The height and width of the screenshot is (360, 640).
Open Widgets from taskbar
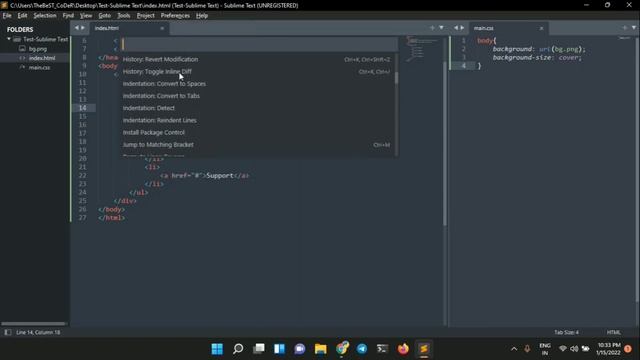point(279,349)
